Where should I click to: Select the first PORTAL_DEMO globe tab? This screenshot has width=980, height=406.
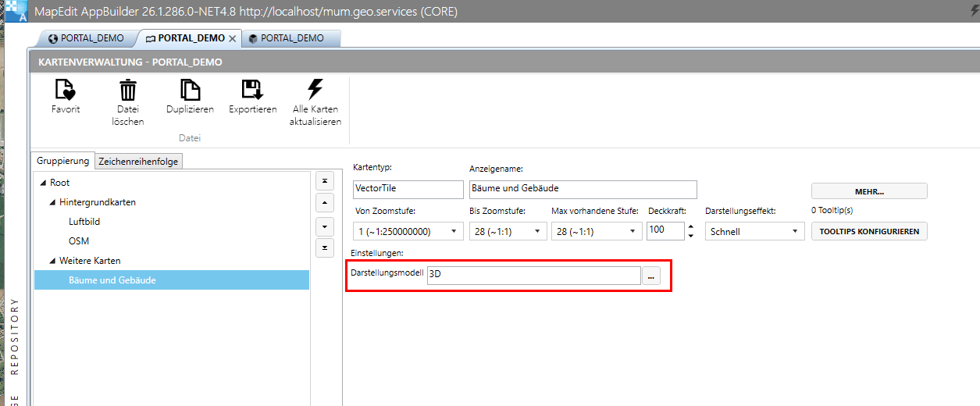[x=86, y=38]
